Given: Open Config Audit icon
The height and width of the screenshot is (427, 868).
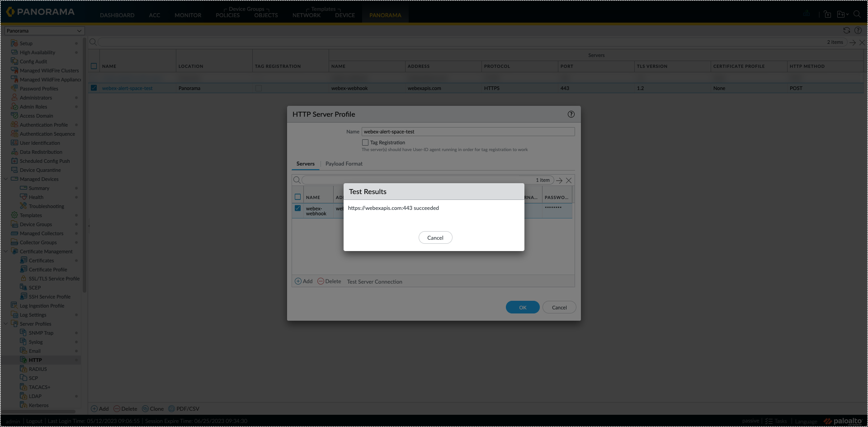Looking at the screenshot, I should [x=14, y=62].
